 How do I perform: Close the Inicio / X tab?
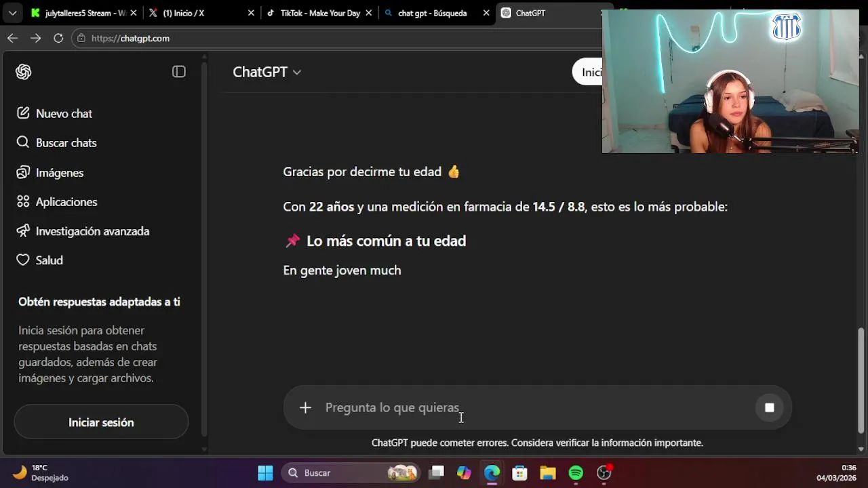pos(251,13)
